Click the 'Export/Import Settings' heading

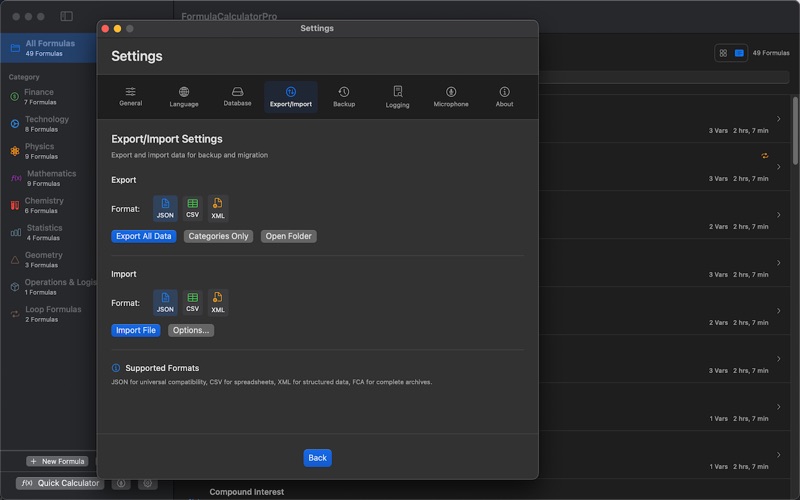[x=167, y=139]
